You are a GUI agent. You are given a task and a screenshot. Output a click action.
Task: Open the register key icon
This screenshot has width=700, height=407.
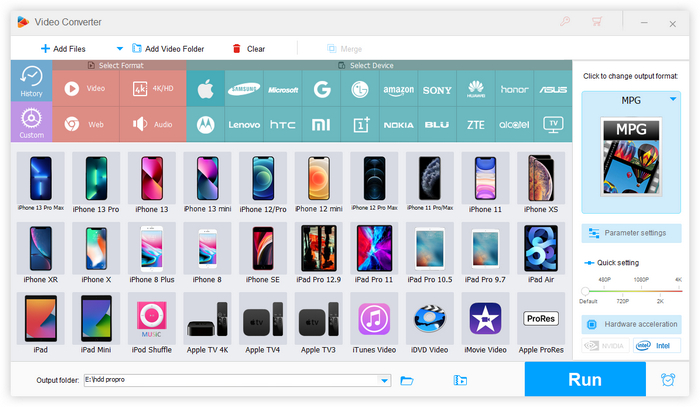click(x=565, y=21)
